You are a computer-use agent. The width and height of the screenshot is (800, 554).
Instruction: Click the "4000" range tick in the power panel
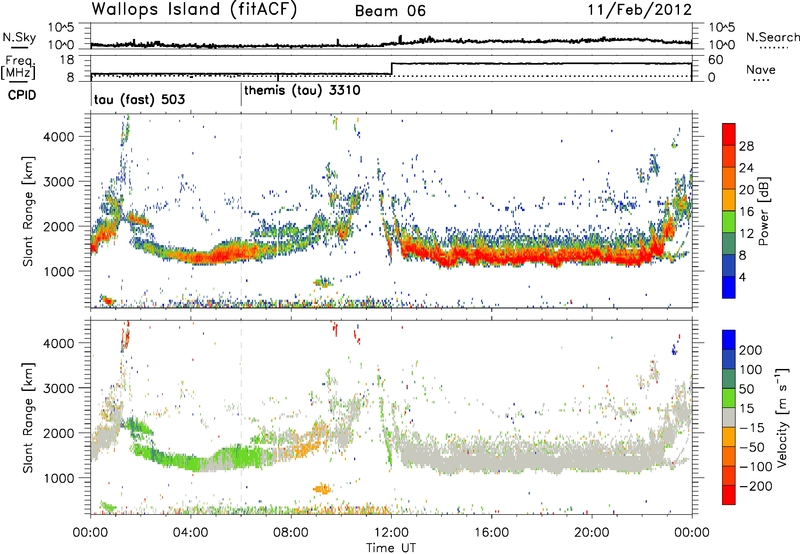(59, 137)
